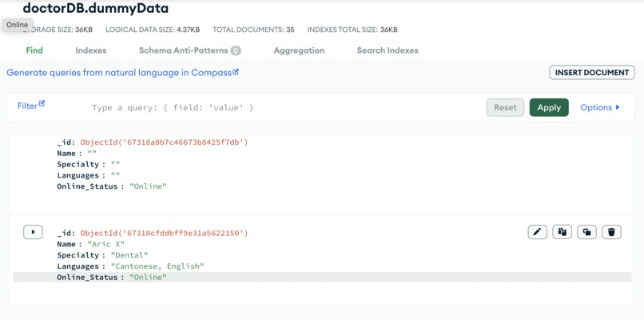Click the doctorDB.dummyData collection title
The width and height of the screenshot is (644, 320).
click(95, 8)
